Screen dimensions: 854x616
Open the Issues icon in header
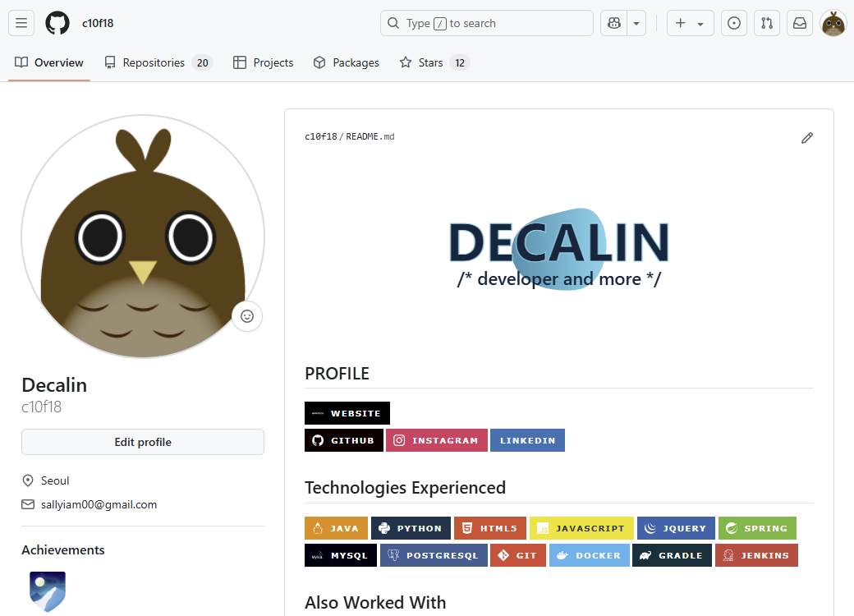[x=733, y=23]
